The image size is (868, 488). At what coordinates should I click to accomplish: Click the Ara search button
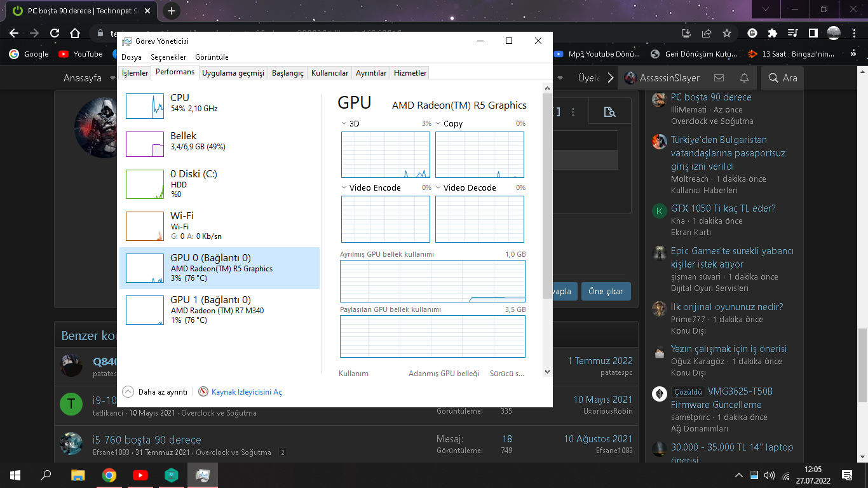(783, 78)
